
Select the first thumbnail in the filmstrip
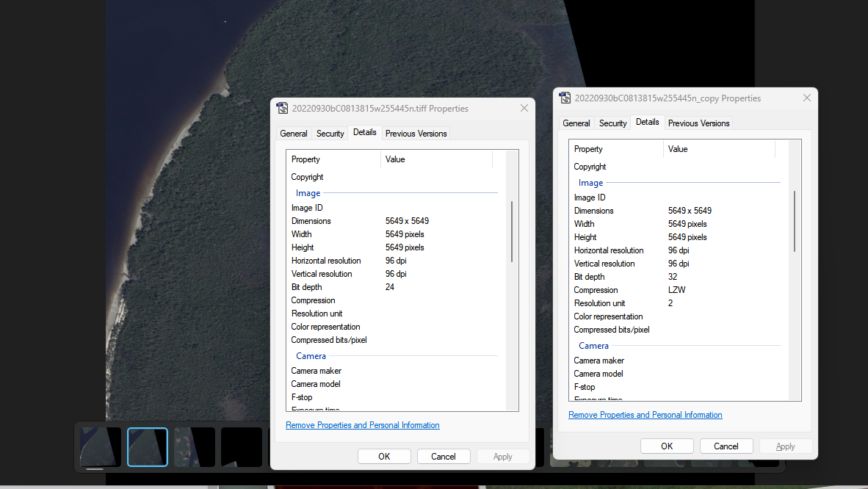[101, 447]
